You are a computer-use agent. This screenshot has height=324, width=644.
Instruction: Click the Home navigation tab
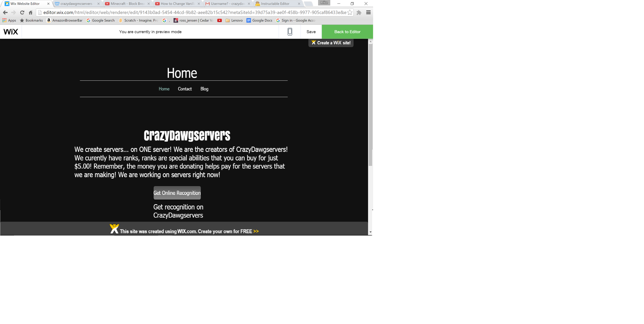coord(164,89)
